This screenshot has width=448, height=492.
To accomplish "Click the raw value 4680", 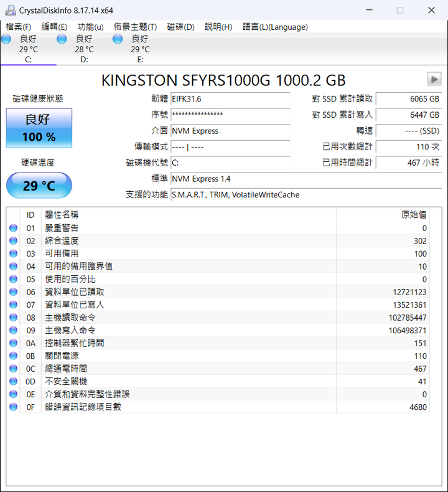I will (418, 407).
